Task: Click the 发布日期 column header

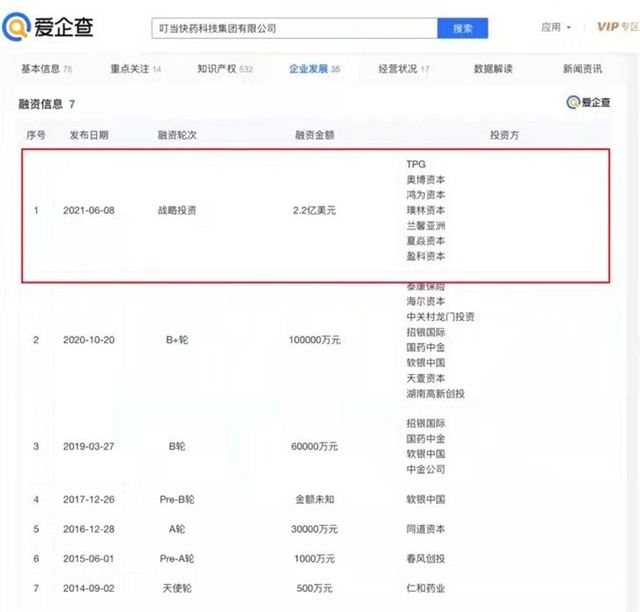Action: coord(89,135)
